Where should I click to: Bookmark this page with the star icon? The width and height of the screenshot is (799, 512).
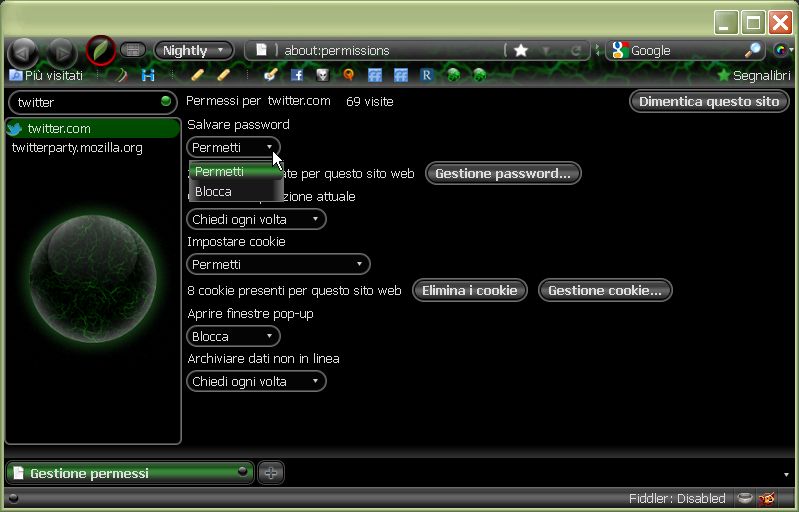click(521, 50)
